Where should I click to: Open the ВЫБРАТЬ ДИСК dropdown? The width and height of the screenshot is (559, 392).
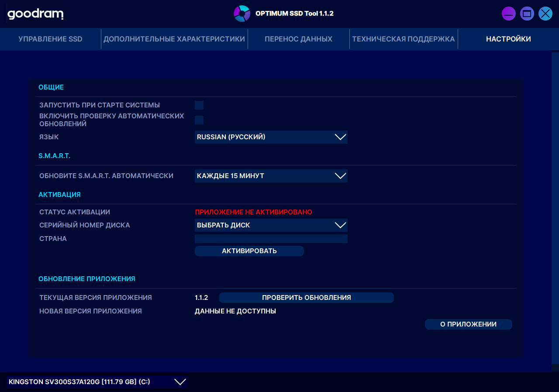coord(271,225)
